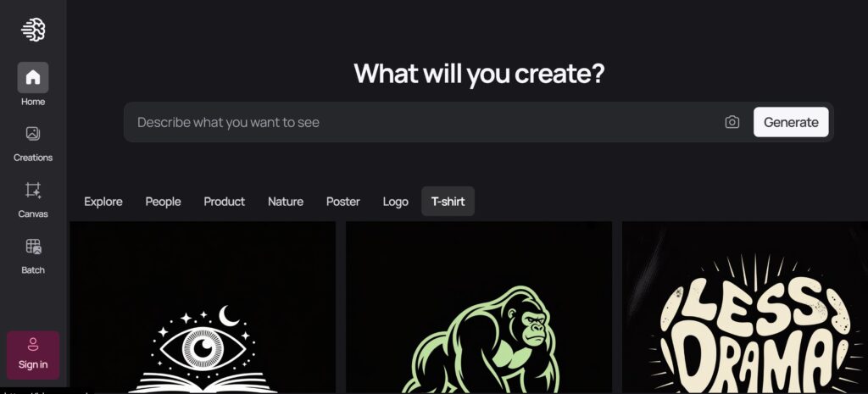Open the Canvas tool icon
The image size is (868, 394).
(33, 190)
